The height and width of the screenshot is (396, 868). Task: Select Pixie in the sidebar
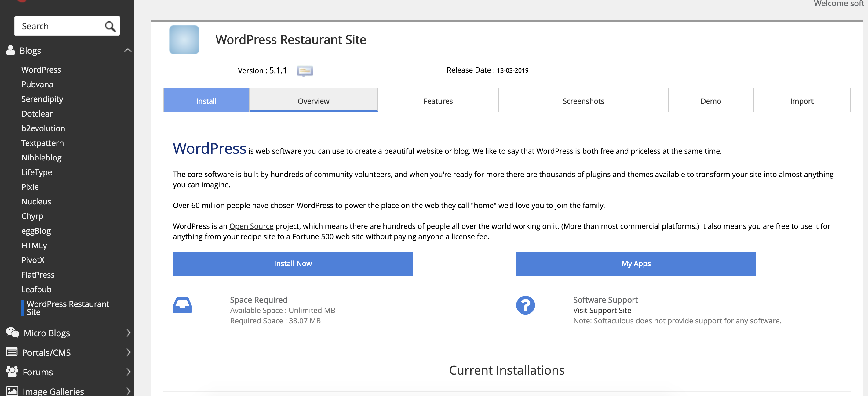point(30,187)
